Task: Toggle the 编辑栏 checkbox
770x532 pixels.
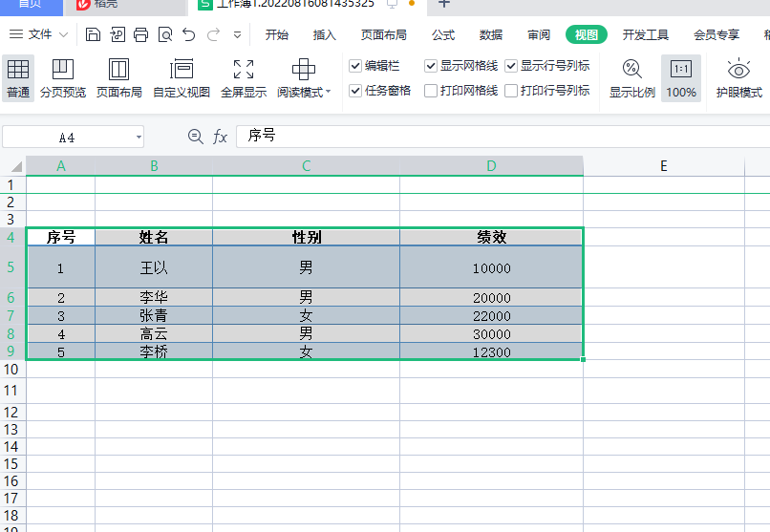Action: pyautogui.click(x=355, y=66)
